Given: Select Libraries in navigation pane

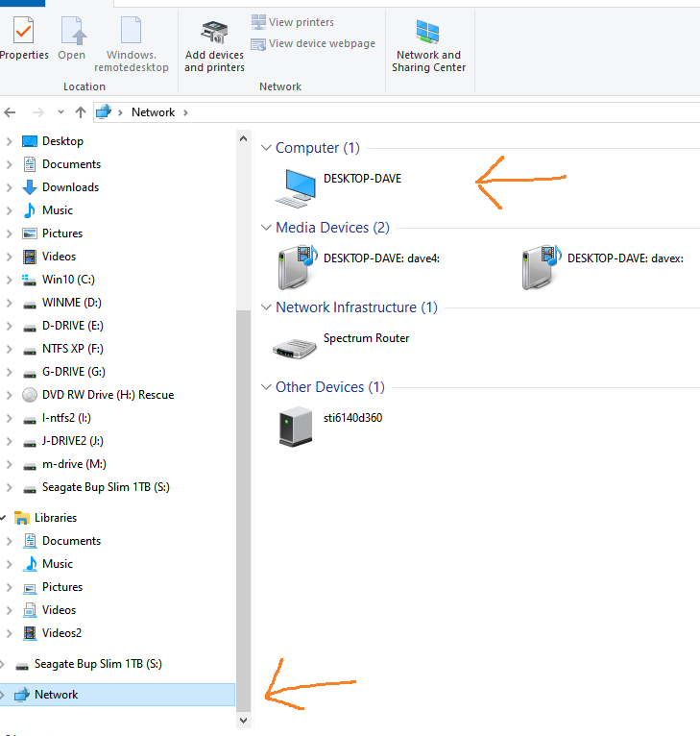Looking at the screenshot, I should click(56, 517).
